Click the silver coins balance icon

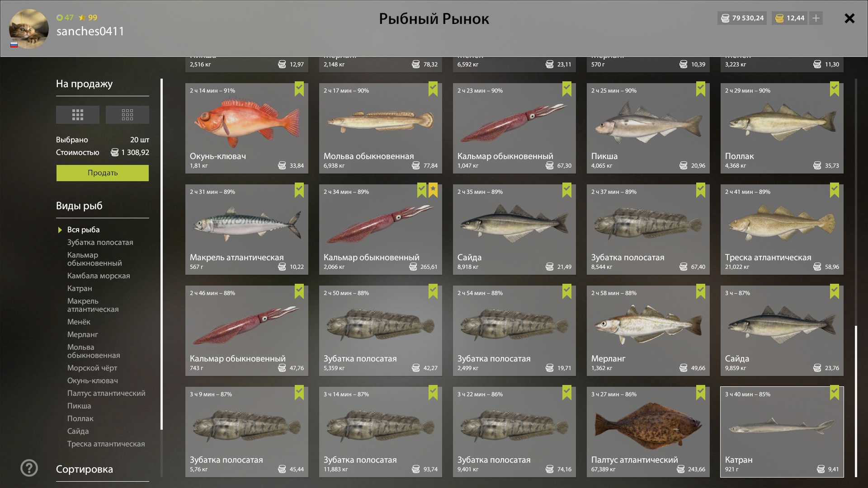[x=725, y=18]
